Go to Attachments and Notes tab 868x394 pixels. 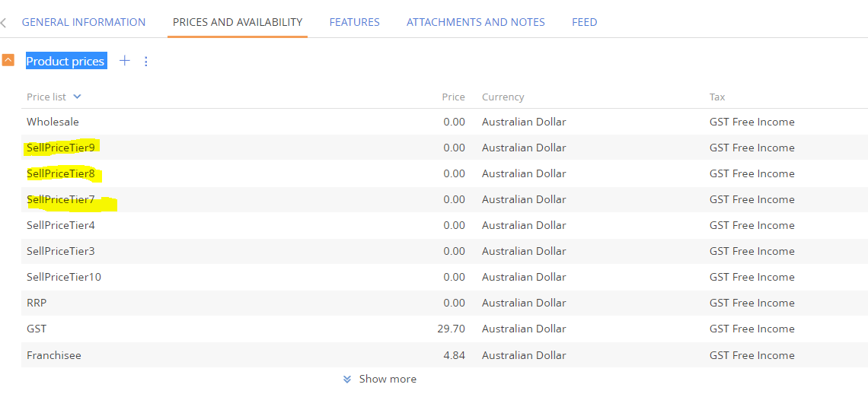[476, 22]
